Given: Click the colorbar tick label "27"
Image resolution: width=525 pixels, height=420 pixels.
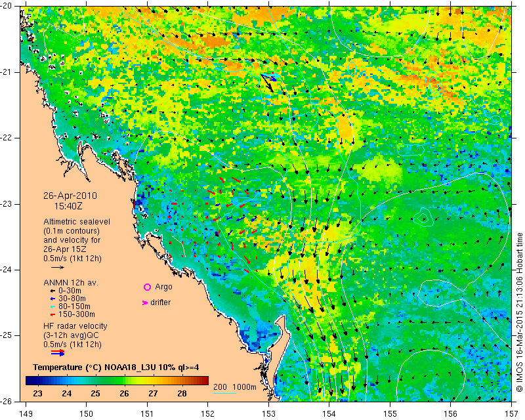Looking at the screenshot, I should pyautogui.click(x=153, y=393).
